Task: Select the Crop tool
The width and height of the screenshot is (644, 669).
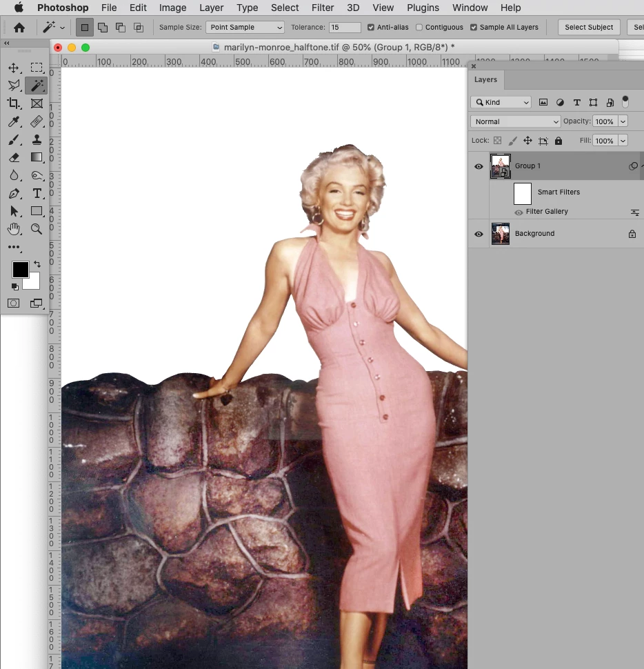Action: [14, 103]
